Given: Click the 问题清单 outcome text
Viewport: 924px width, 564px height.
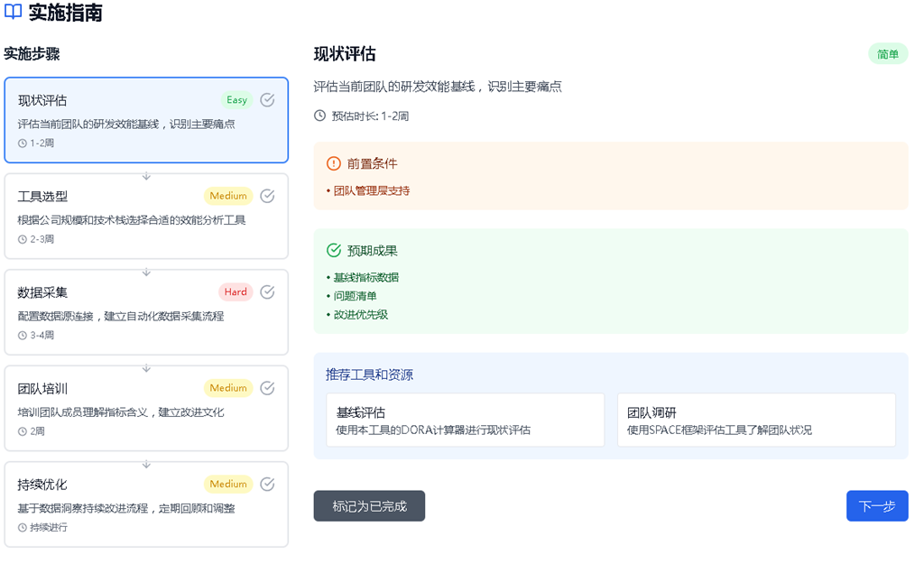Looking at the screenshot, I should [x=355, y=296].
